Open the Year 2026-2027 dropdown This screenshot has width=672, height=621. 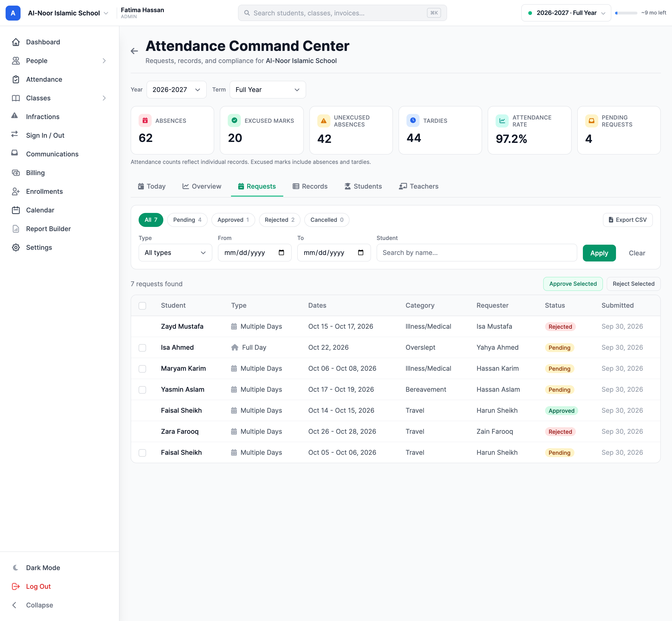(x=176, y=90)
